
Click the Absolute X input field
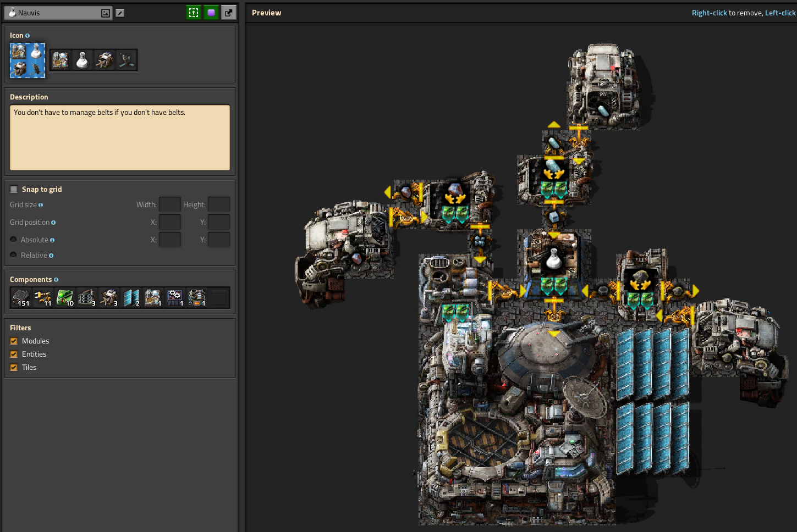pos(170,240)
